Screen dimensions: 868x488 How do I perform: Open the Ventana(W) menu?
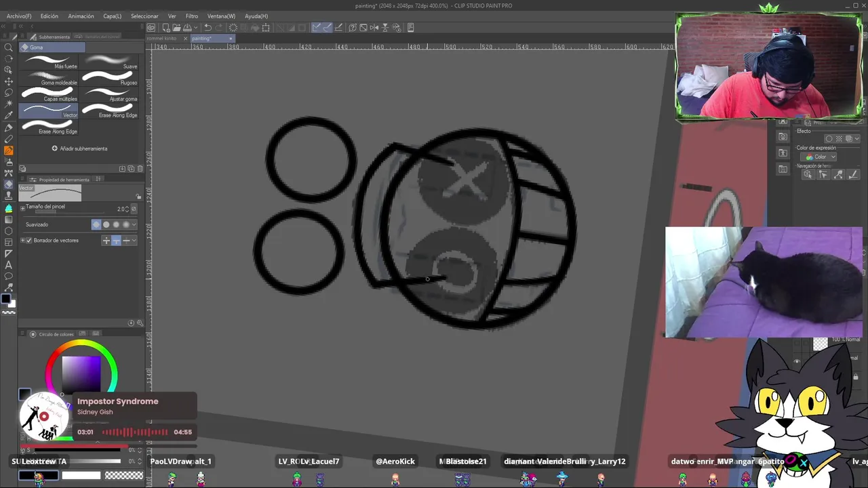(x=221, y=16)
